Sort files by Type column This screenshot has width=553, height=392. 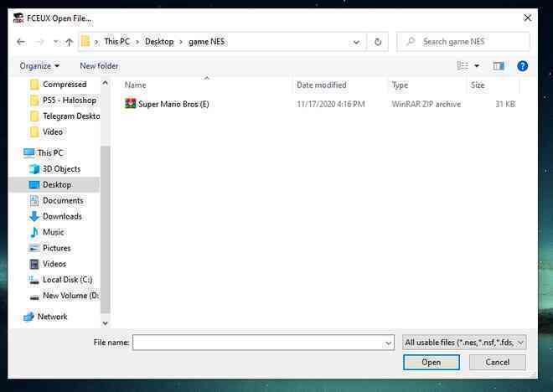click(x=400, y=85)
